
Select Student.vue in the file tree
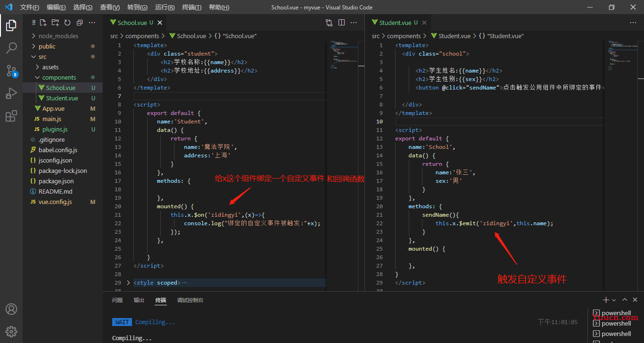[x=63, y=98]
